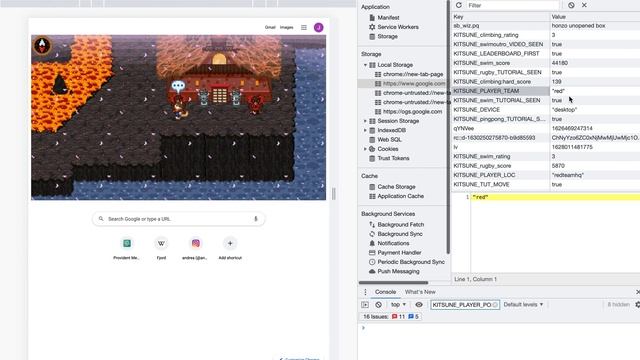
Task: Open Periodic Background Sync clock icon
Action: coord(372,262)
